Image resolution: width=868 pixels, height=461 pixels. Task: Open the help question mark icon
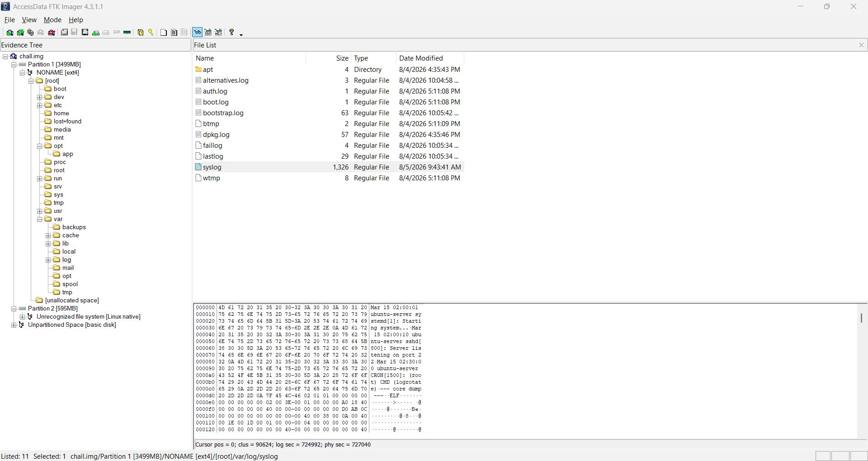click(231, 33)
